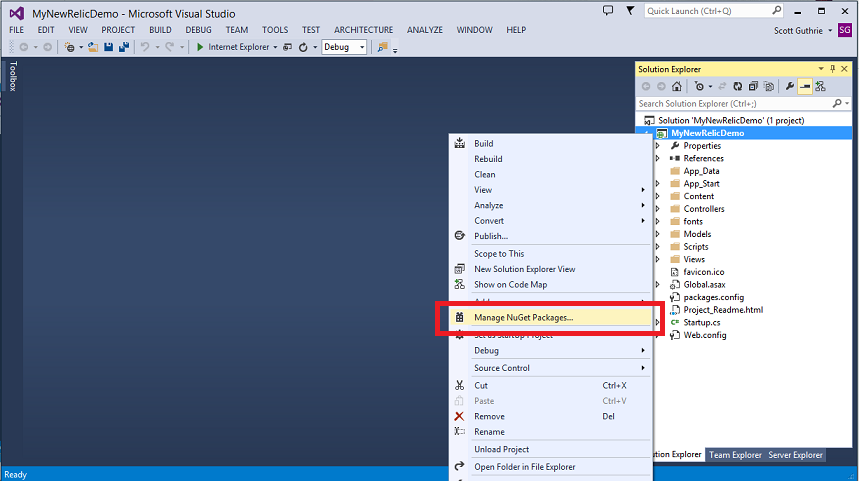Open the Solution Explorer window options dropdown

point(821,69)
